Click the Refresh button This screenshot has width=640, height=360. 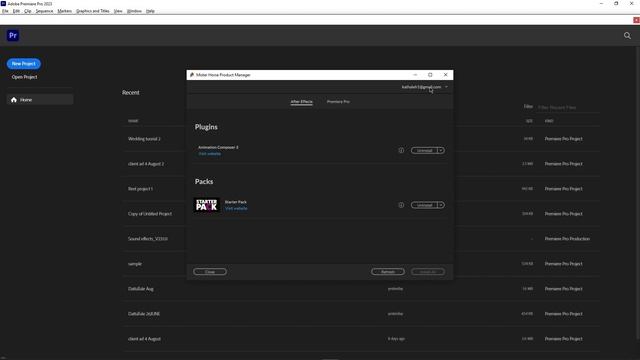coord(388,272)
